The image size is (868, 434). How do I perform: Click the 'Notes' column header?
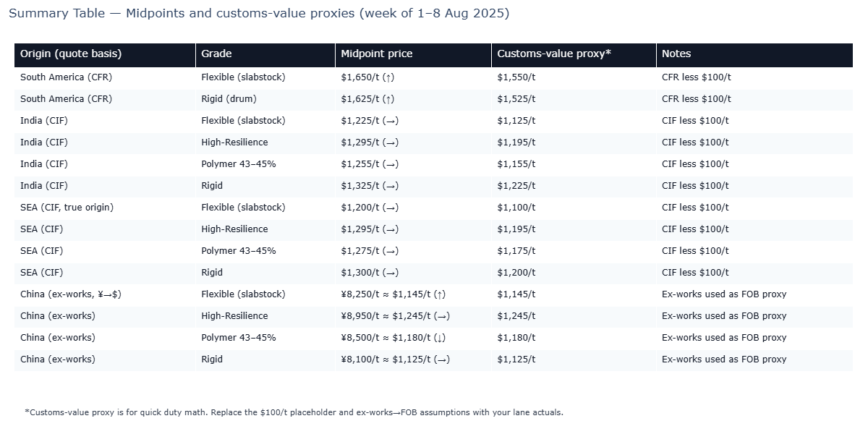coord(676,54)
